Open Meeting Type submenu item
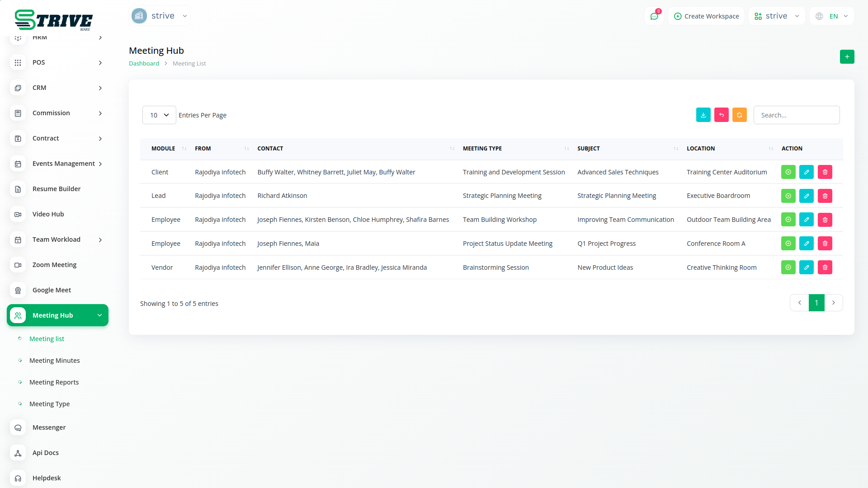Screen dimensions: 868x488 (49, 404)
